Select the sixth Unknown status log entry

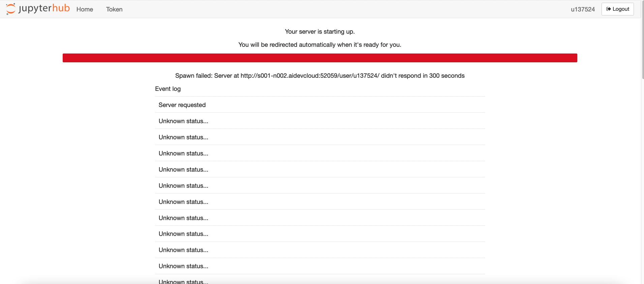[x=183, y=202]
